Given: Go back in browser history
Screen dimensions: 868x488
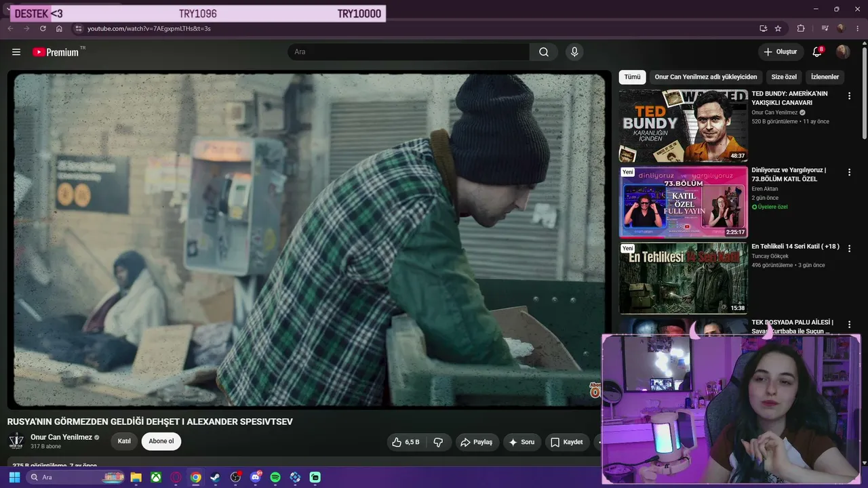Looking at the screenshot, I should pyautogui.click(x=10, y=28).
